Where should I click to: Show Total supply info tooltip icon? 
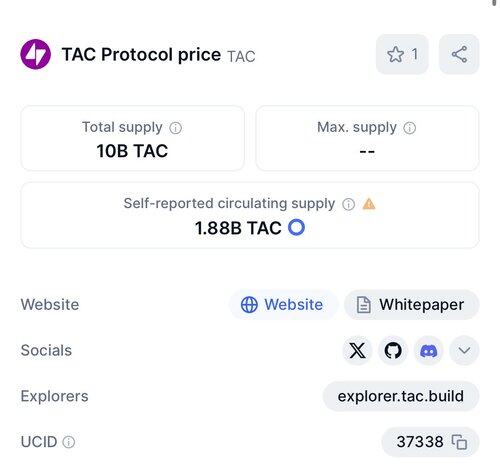click(176, 128)
